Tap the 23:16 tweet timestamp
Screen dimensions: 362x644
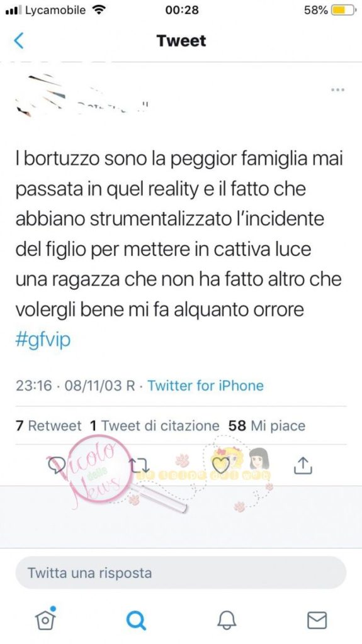34,386
